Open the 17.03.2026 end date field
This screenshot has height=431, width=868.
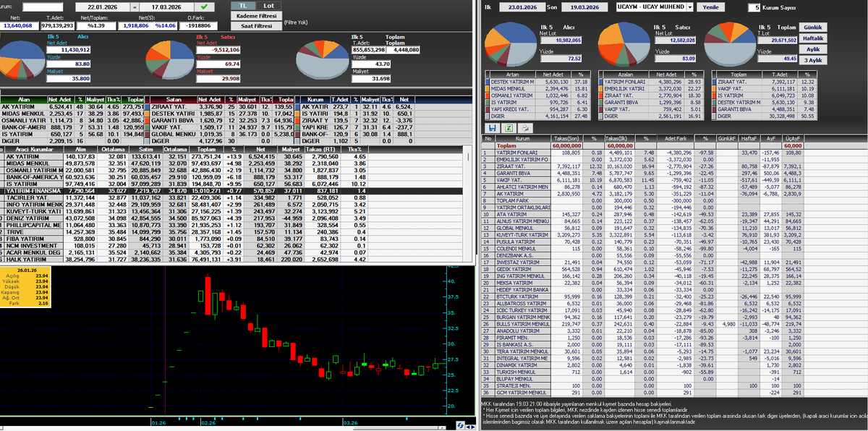click(x=168, y=7)
